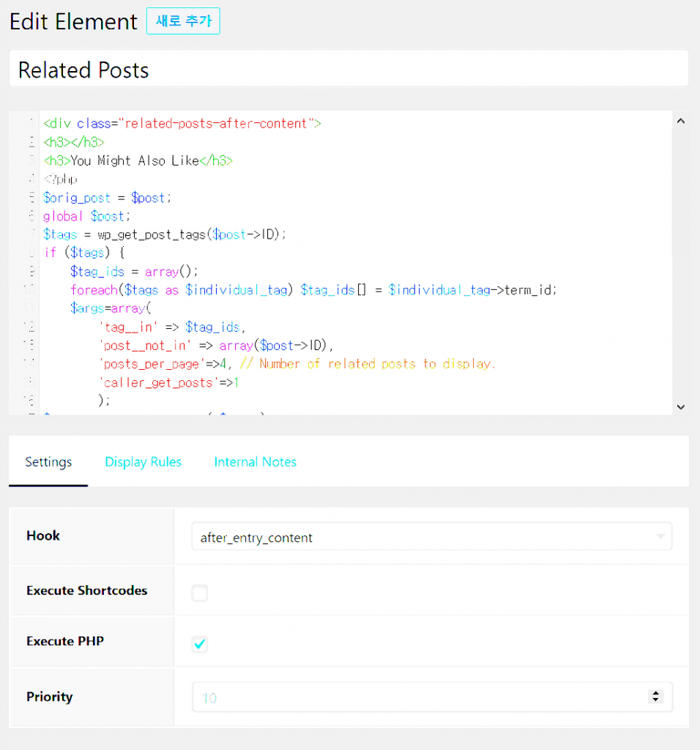Click the 'tag__in' line in the editor
The height and width of the screenshot is (750, 700).
click(172, 327)
